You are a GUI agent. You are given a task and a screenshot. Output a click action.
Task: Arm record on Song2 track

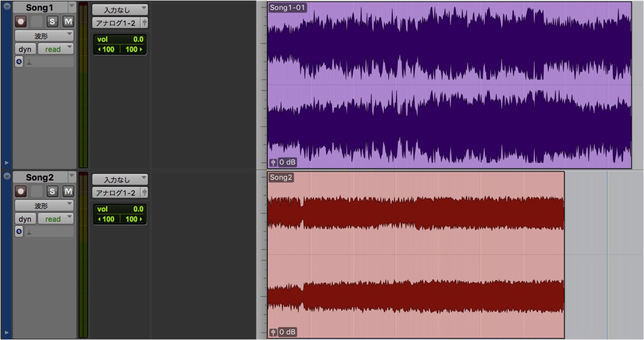21,192
